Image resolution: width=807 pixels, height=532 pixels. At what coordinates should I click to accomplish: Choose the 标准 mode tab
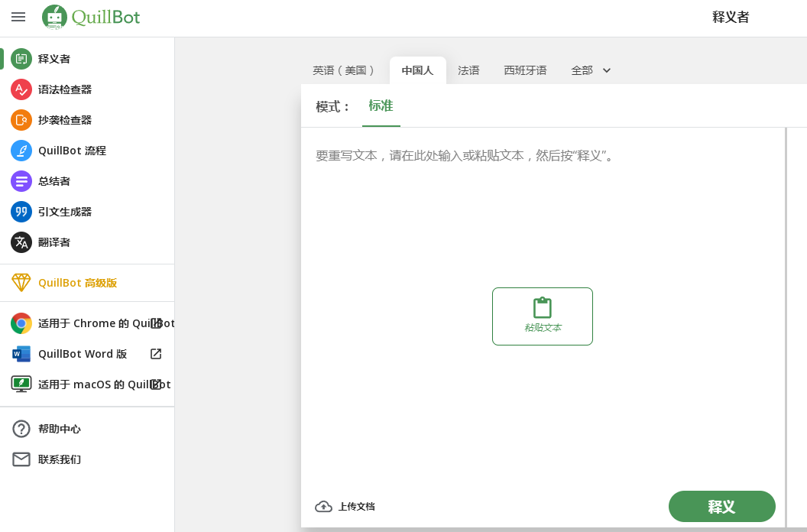[381, 106]
